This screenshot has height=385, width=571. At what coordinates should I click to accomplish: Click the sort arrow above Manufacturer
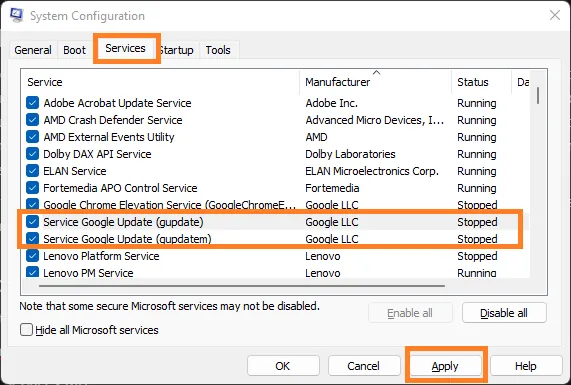point(377,72)
